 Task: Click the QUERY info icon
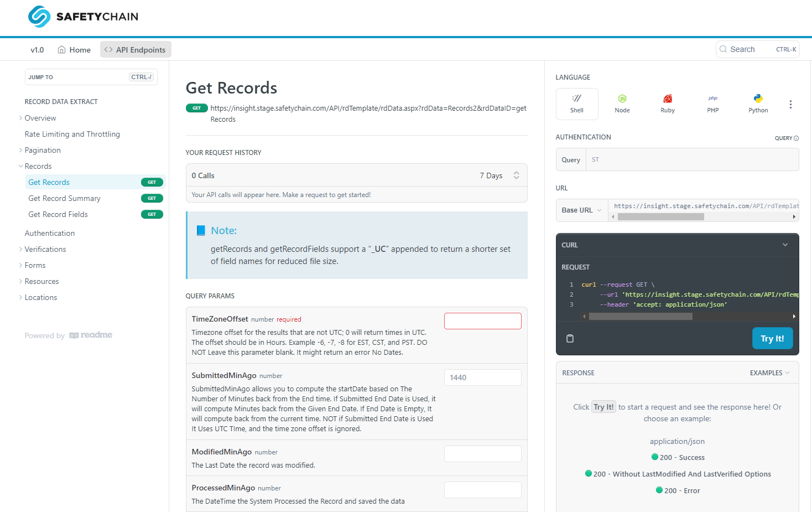click(x=796, y=138)
